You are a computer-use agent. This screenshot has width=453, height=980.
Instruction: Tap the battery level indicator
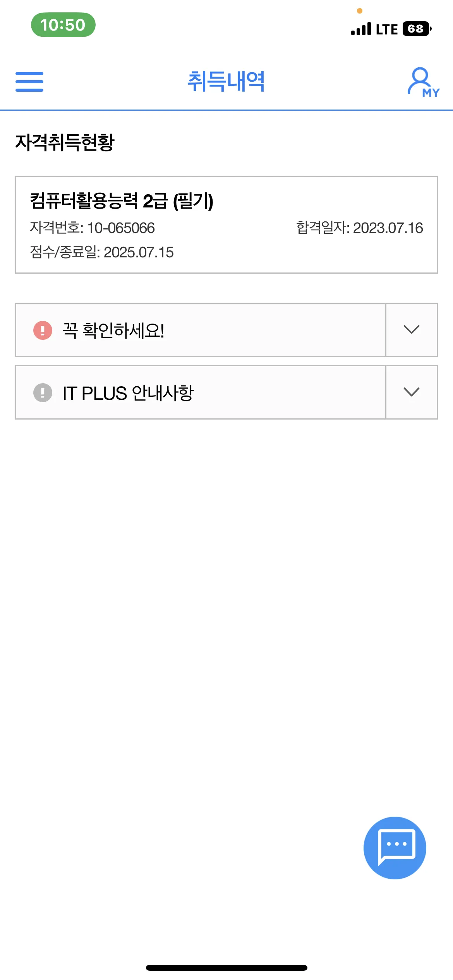point(416,28)
